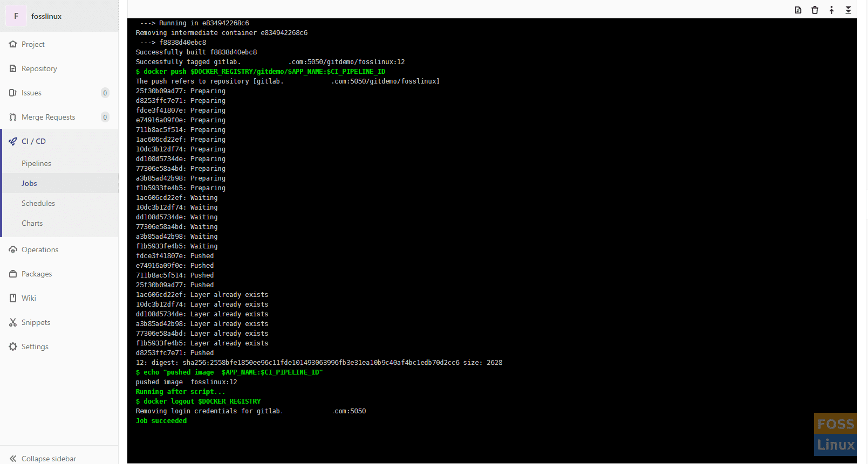Image resolution: width=868 pixels, height=464 pixels.
Task: Open Snippets section
Action: point(36,322)
